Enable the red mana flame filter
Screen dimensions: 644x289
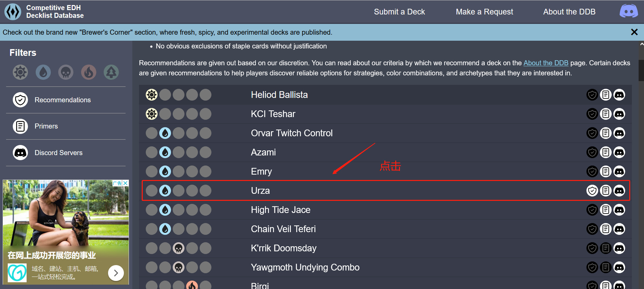pyautogui.click(x=89, y=72)
